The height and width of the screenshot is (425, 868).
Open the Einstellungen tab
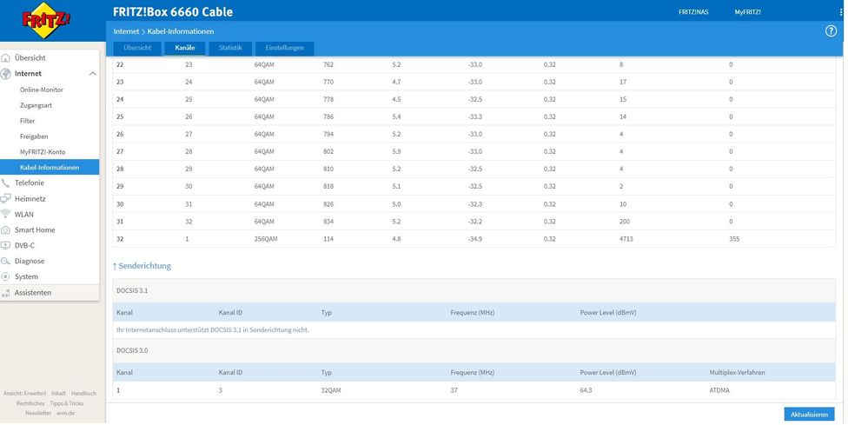tap(284, 48)
